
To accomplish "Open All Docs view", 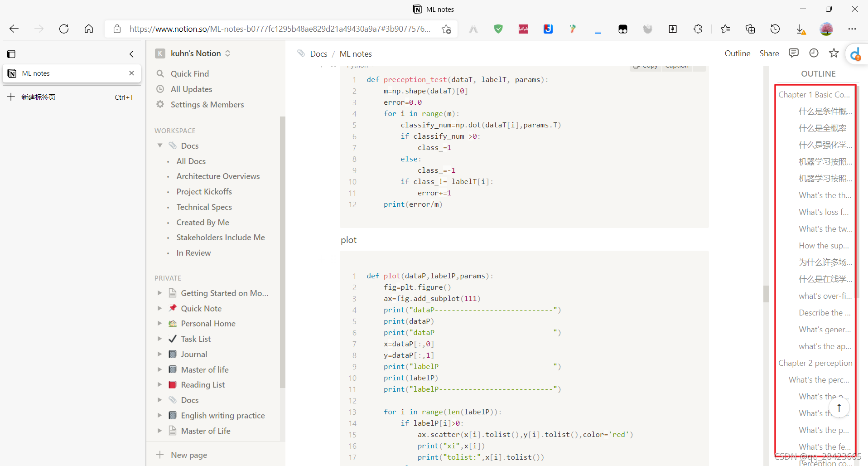I will pyautogui.click(x=191, y=161).
